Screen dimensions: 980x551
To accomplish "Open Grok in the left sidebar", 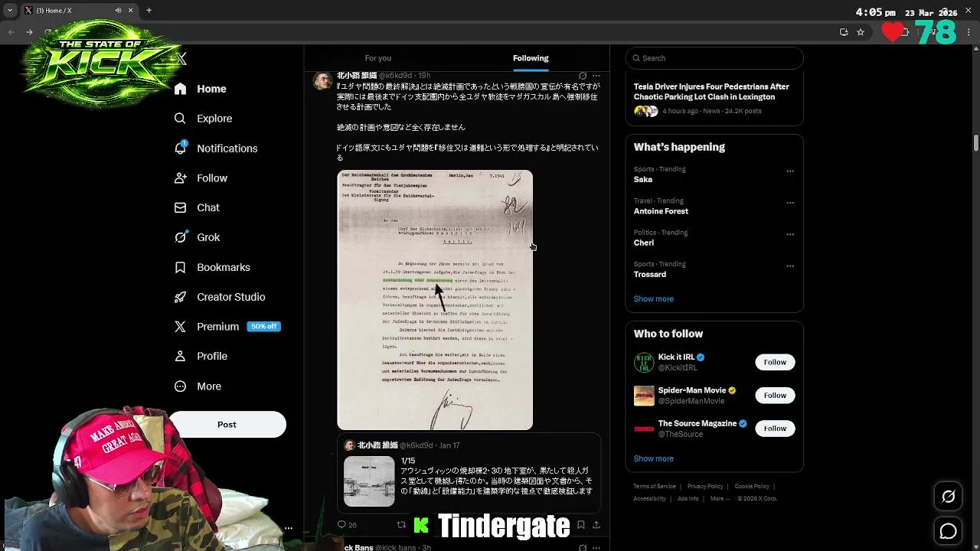I will (x=197, y=237).
